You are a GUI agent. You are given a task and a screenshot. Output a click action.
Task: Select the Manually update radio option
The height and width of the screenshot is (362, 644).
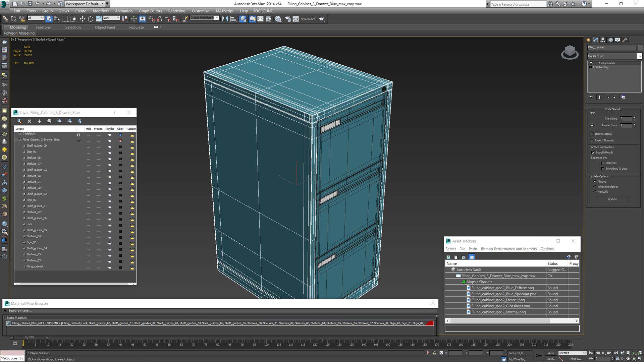point(595,192)
